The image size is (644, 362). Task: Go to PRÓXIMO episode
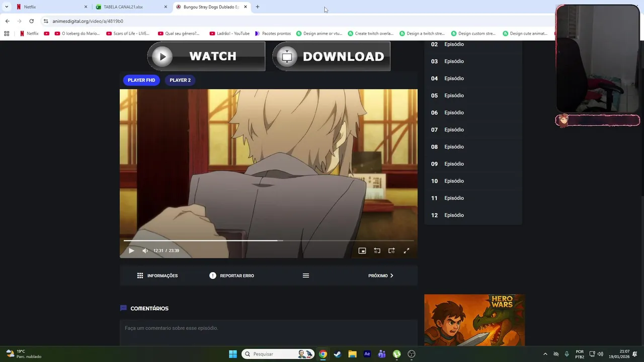[x=381, y=276]
